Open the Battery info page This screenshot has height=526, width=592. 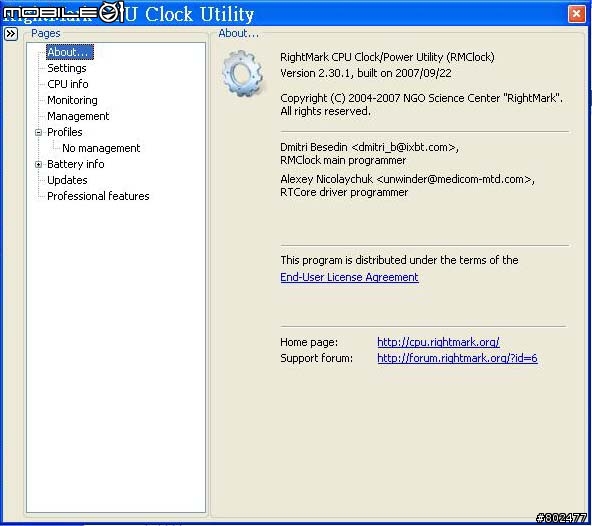[x=76, y=164]
